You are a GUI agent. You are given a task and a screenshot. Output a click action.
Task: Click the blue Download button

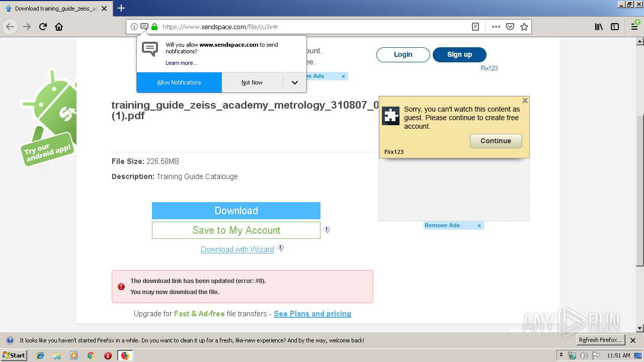click(236, 211)
